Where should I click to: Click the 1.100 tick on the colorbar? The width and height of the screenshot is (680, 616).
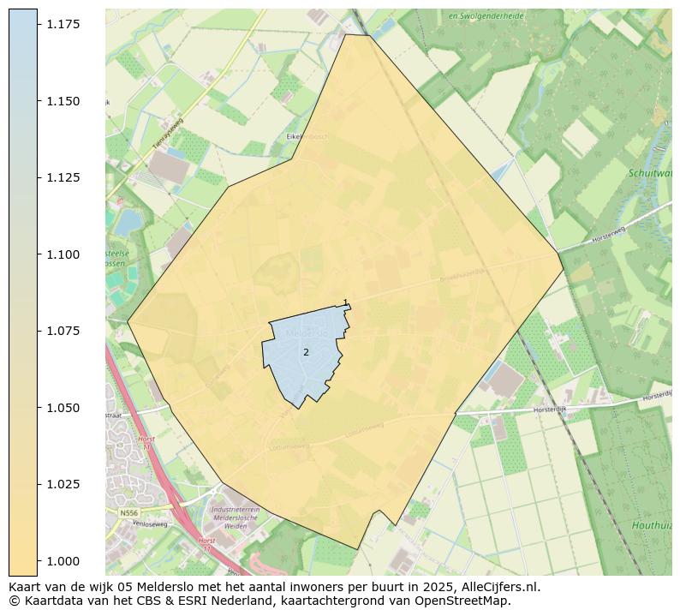tap(38, 254)
